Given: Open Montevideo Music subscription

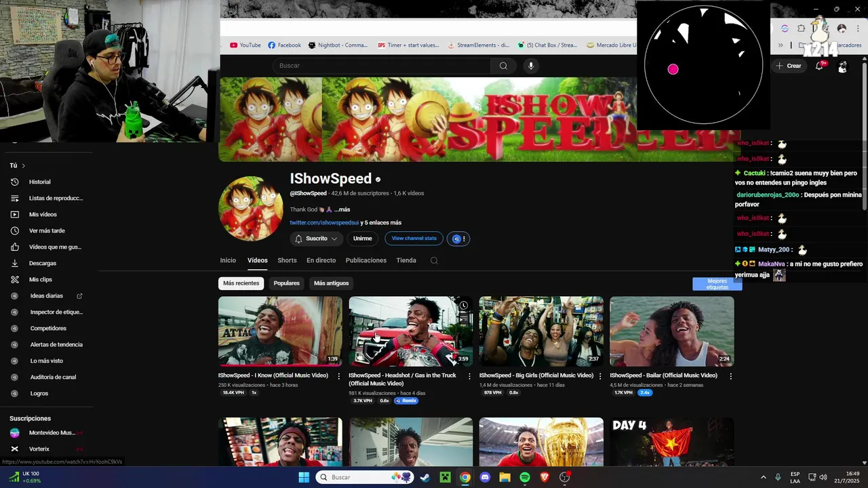Looking at the screenshot, I should pos(46,432).
